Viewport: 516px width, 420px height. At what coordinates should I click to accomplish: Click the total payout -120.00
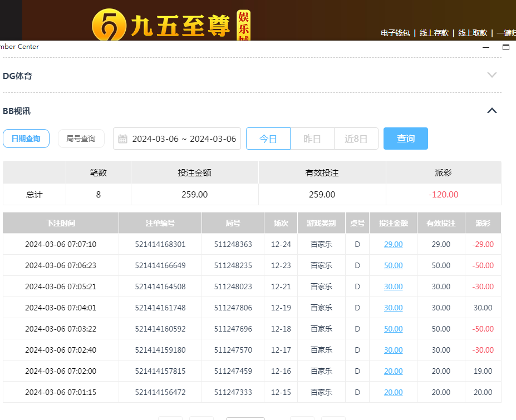point(443,194)
